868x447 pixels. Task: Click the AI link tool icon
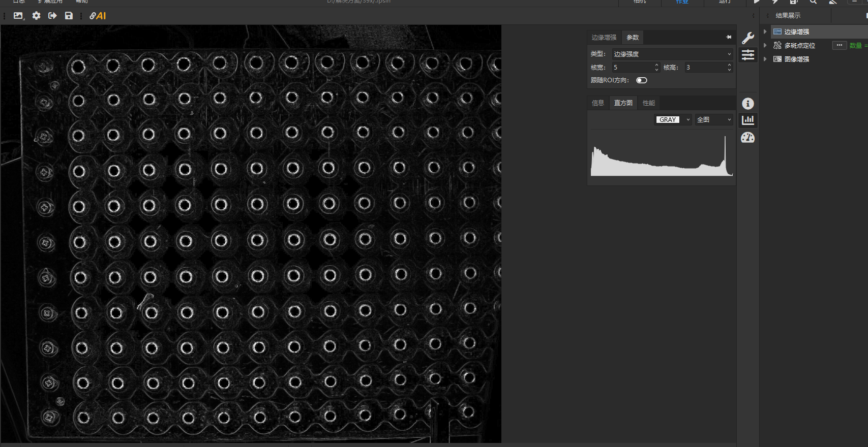[x=98, y=16]
